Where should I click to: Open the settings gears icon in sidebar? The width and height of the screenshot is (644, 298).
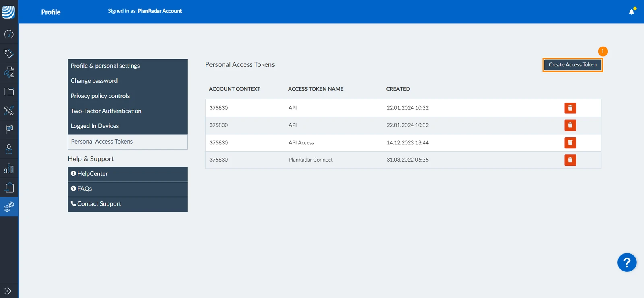pos(9,207)
